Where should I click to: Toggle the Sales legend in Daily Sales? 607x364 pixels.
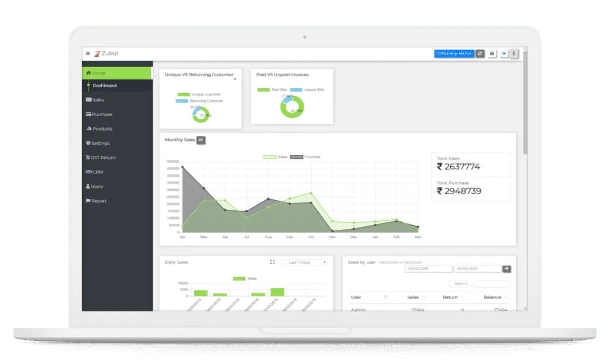click(245, 278)
